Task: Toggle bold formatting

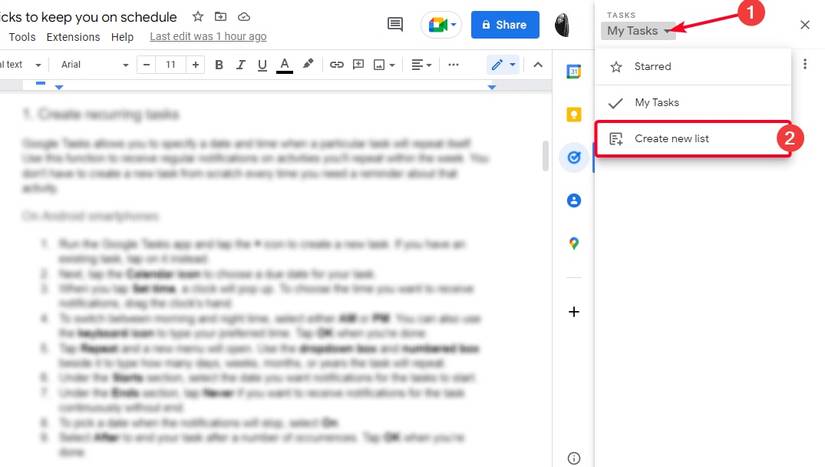Action: pos(219,65)
